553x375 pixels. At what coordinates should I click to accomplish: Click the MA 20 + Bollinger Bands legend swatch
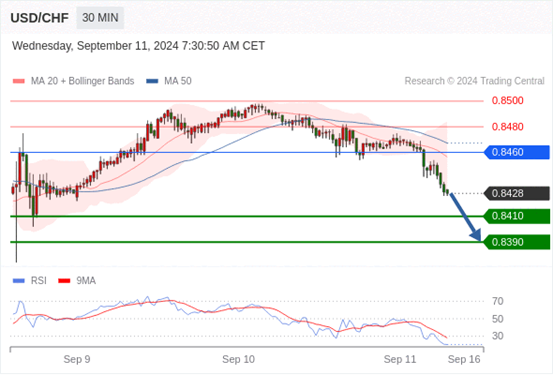coord(19,81)
